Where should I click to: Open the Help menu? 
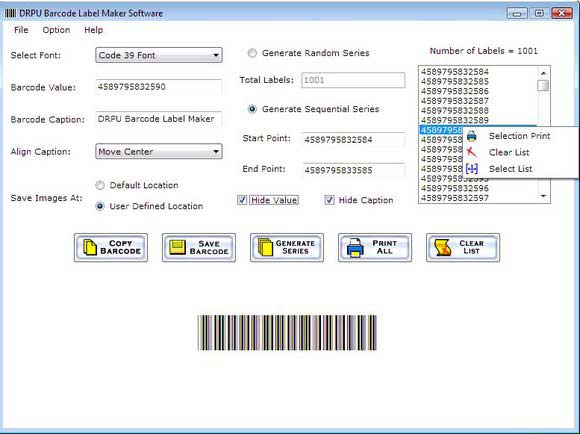click(94, 30)
